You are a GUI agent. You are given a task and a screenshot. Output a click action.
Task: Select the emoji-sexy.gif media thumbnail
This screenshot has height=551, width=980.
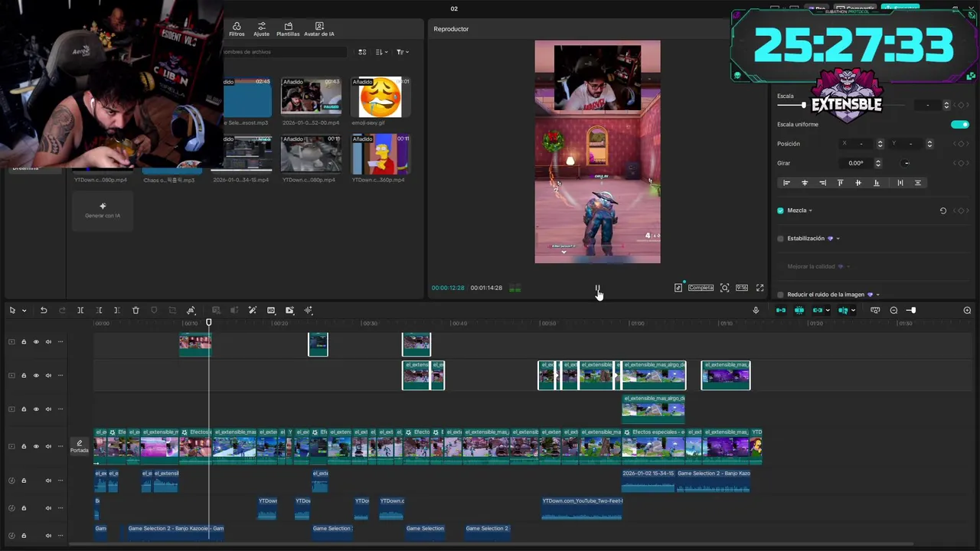point(381,97)
